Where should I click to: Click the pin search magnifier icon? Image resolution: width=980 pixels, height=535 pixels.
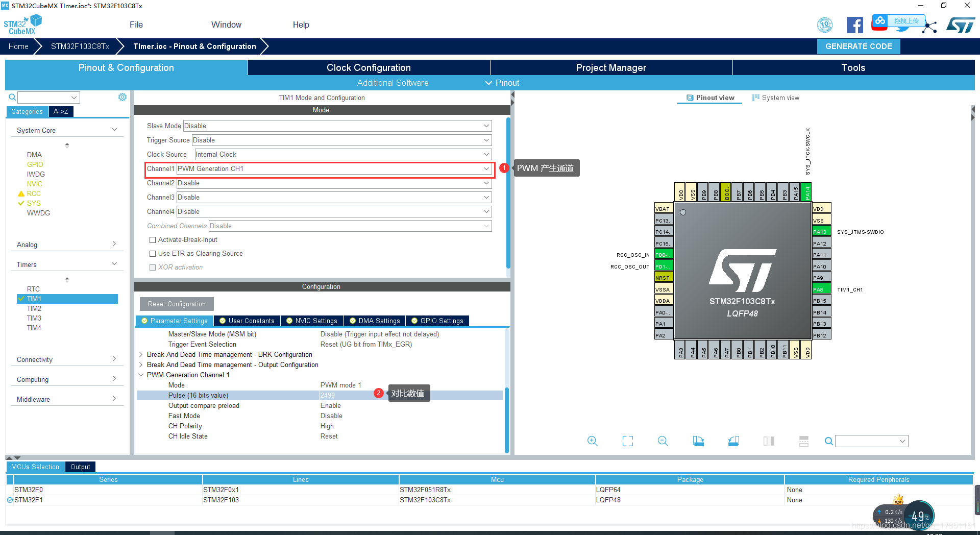tap(829, 441)
